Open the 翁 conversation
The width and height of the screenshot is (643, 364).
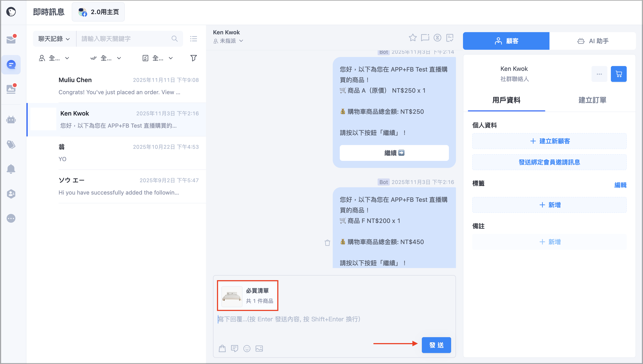pos(116,153)
